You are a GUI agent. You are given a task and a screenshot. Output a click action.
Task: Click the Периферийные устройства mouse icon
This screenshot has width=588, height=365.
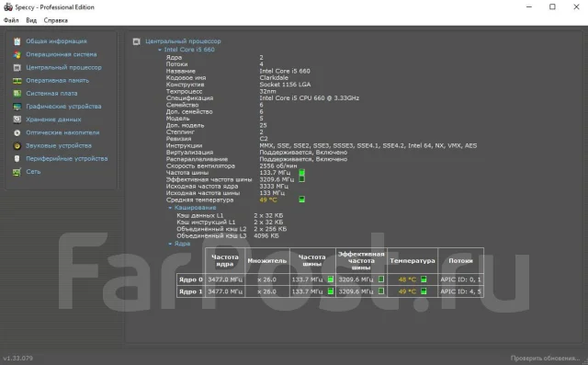pos(17,159)
